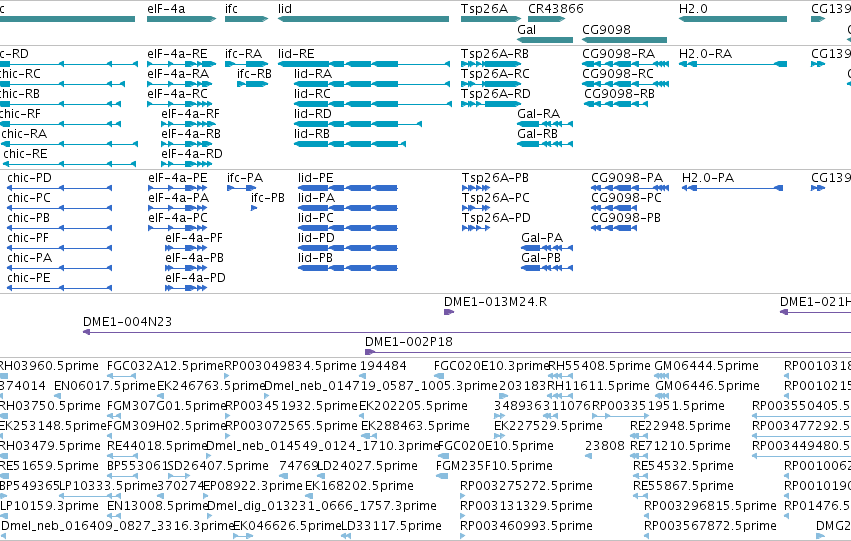Select protein ifc-PA
Screen dimensions: 851x541
point(242,188)
